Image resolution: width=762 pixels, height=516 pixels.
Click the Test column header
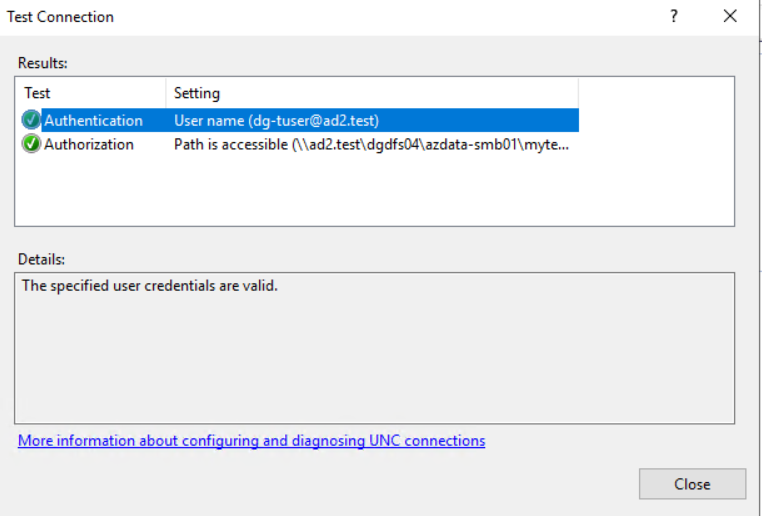pos(38,93)
